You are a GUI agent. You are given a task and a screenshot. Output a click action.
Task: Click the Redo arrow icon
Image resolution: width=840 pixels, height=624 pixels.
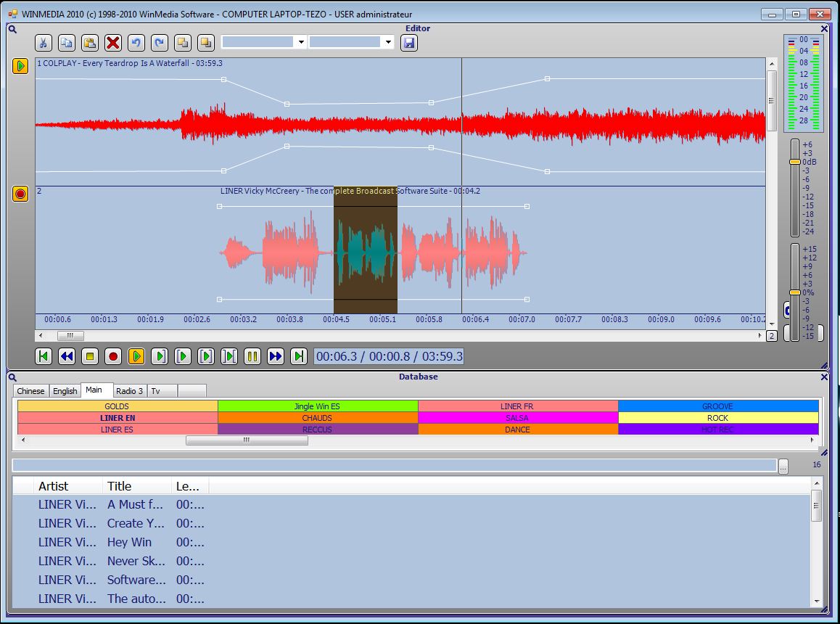point(160,43)
